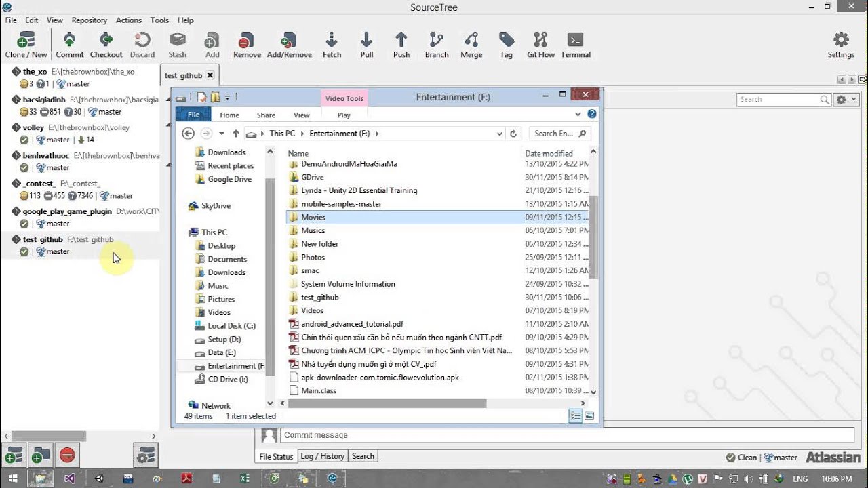Click the Explorer Search Entertainment box
This screenshot has width=868, height=488.
tap(559, 134)
